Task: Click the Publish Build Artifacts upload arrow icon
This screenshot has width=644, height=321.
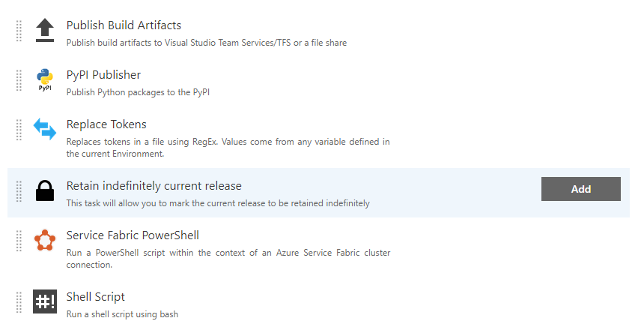Action: (x=45, y=31)
